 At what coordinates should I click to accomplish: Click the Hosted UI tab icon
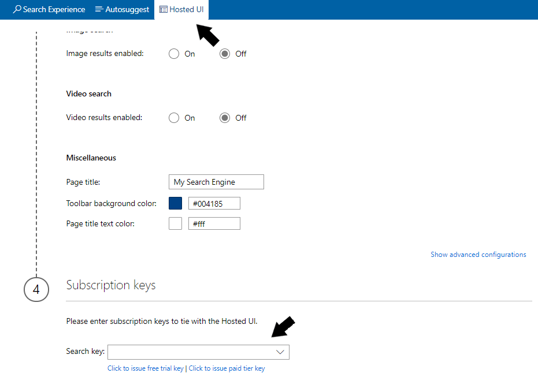pyautogui.click(x=164, y=10)
